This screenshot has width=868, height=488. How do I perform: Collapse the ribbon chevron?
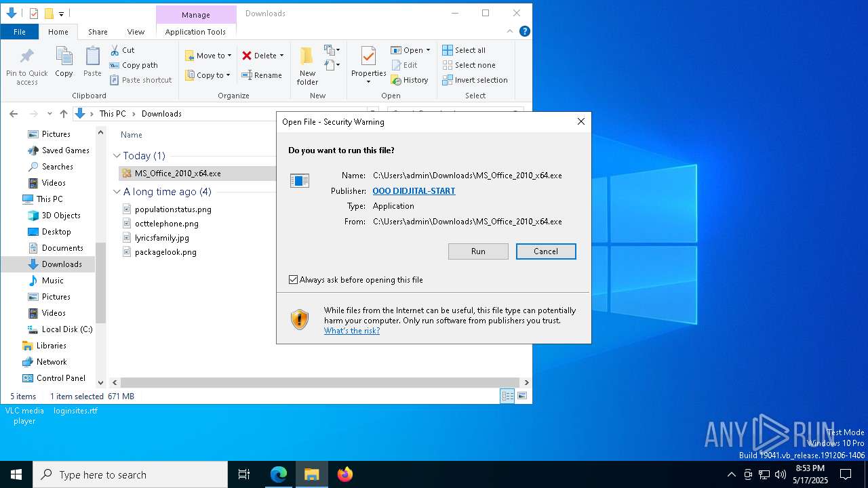coord(510,31)
